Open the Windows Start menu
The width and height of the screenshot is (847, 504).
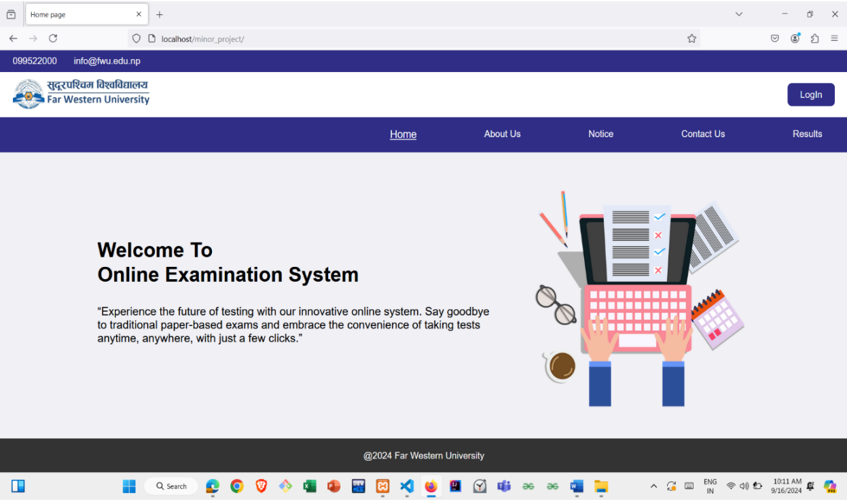click(129, 486)
